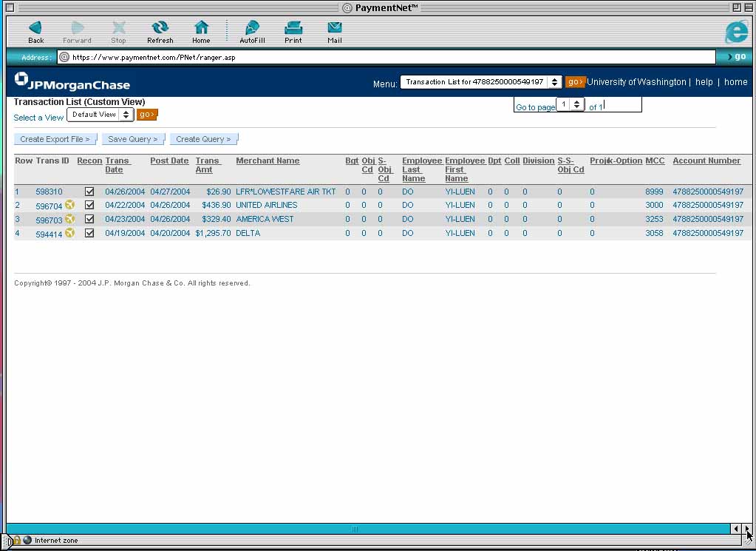Image resolution: width=756 pixels, height=551 pixels.
Task: Sort by the Post Date column header
Action: point(169,160)
